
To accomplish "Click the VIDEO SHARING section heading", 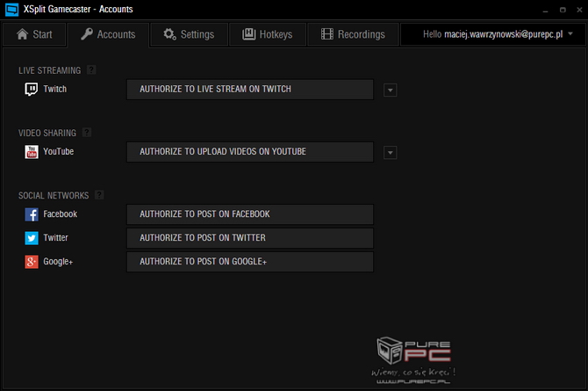I will pos(47,133).
